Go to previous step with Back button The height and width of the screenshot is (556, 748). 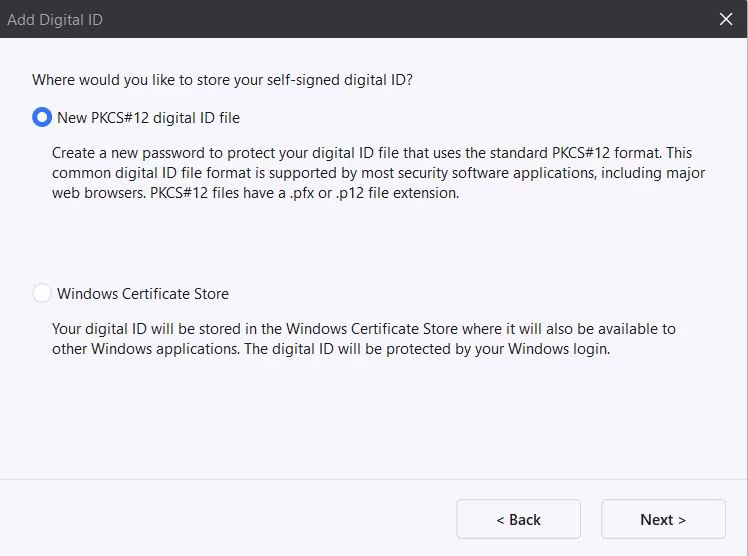[518, 519]
